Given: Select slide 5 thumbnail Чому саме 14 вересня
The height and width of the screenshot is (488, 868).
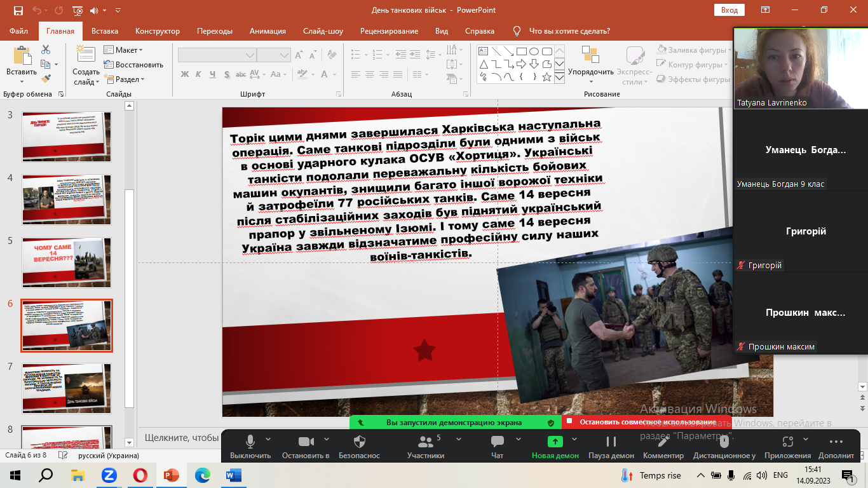Looking at the screenshot, I should [67, 262].
